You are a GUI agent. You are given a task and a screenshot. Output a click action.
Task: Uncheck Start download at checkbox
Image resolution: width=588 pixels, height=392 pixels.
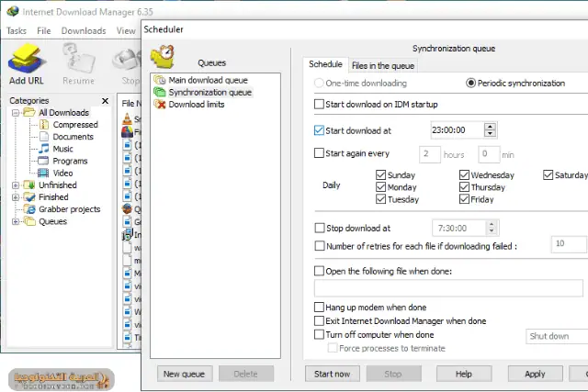coord(319,130)
